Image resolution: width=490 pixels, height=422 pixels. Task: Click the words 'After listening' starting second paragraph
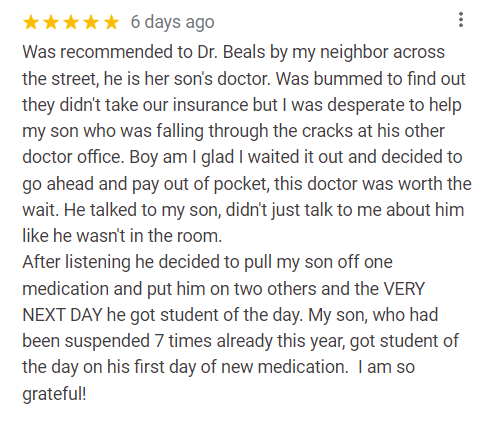[76, 262]
